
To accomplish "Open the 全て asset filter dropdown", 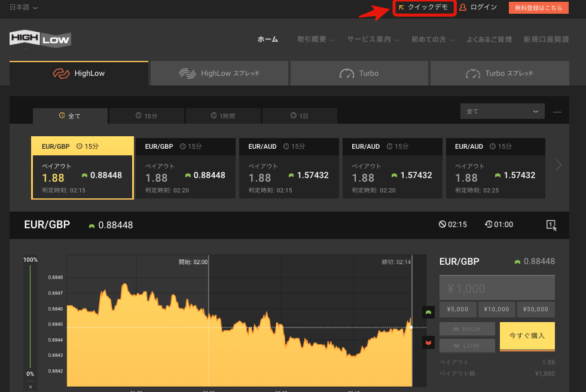I will pos(502,111).
